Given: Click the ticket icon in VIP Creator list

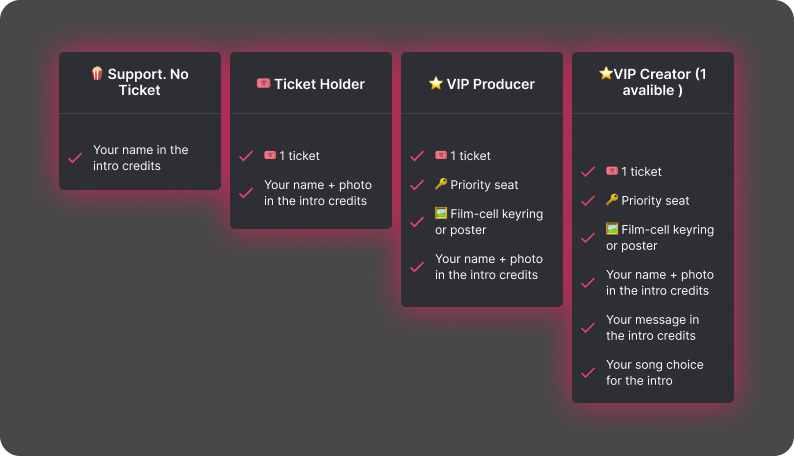Looking at the screenshot, I should coord(612,172).
